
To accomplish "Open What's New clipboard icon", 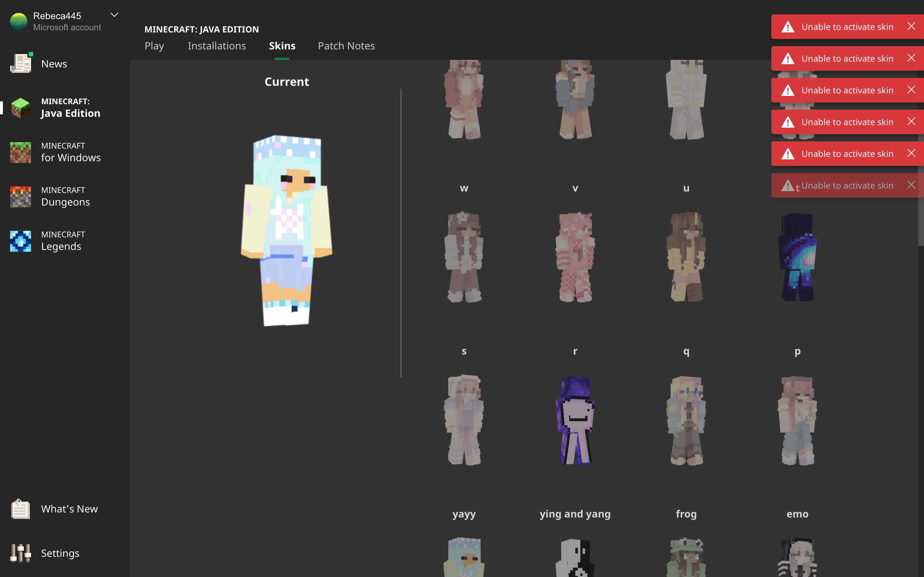I will pos(21,509).
